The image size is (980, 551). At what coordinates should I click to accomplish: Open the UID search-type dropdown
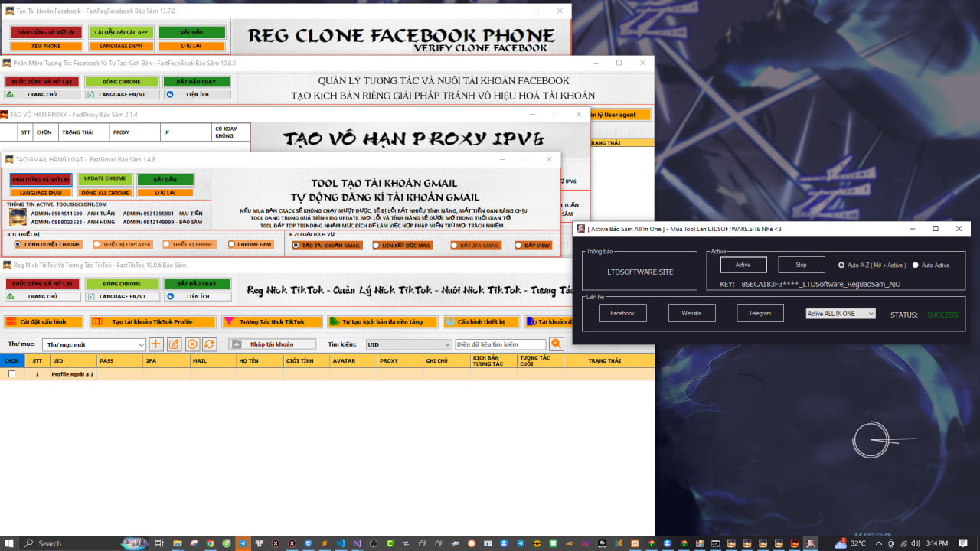(x=447, y=345)
